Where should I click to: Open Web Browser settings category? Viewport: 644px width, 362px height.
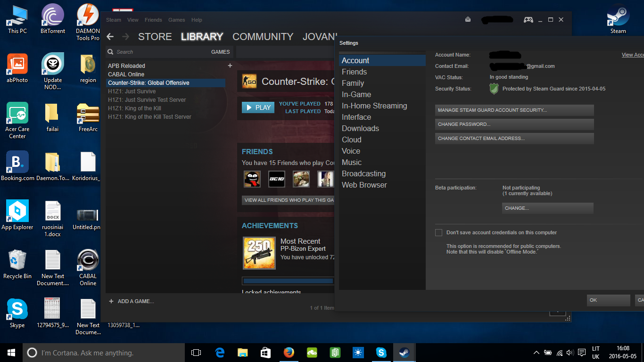pyautogui.click(x=382, y=185)
